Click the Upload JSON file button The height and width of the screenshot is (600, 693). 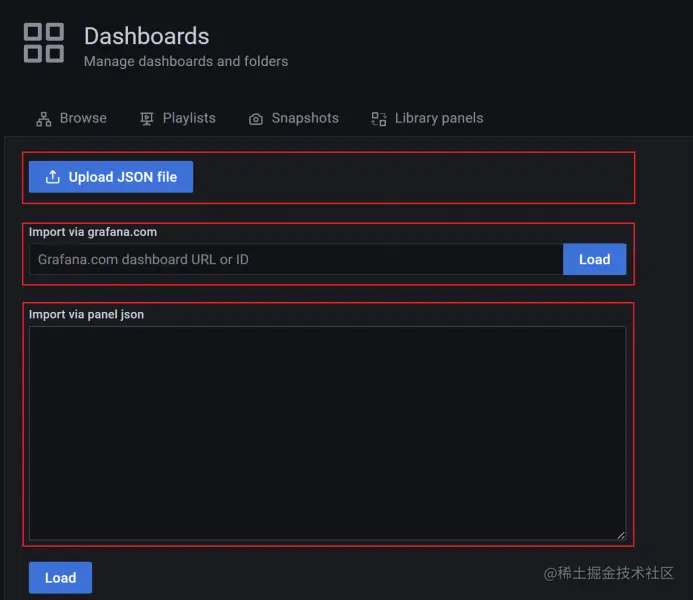(x=111, y=177)
